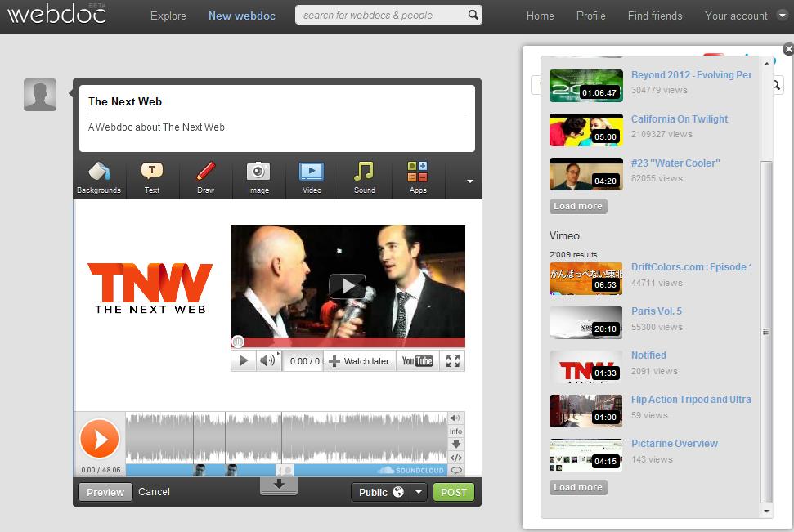Open California On Twilight link
Viewport: 794px width, 532px height.
coord(679,119)
